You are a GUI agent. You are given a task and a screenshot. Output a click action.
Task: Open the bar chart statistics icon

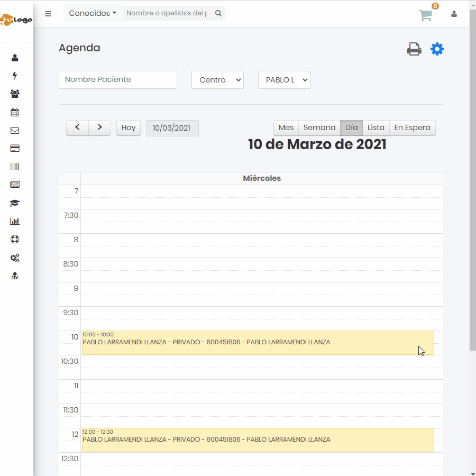15,222
